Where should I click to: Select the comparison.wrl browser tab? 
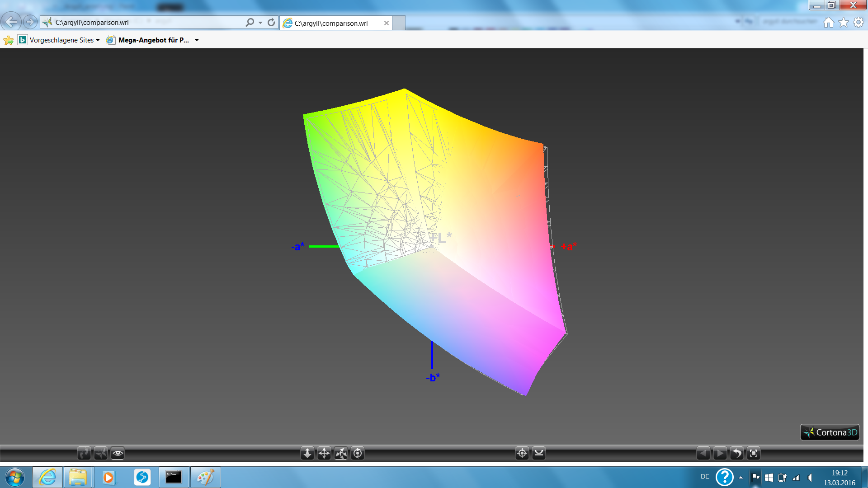pos(331,23)
